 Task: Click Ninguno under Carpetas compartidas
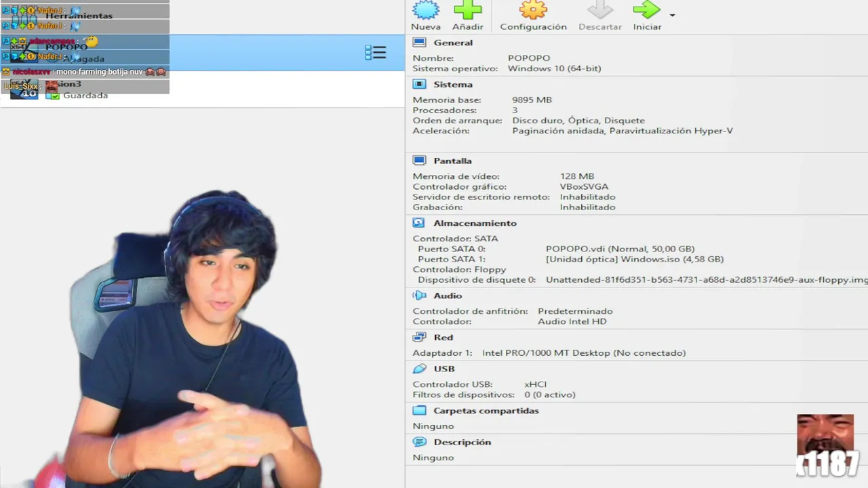tap(433, 426)
